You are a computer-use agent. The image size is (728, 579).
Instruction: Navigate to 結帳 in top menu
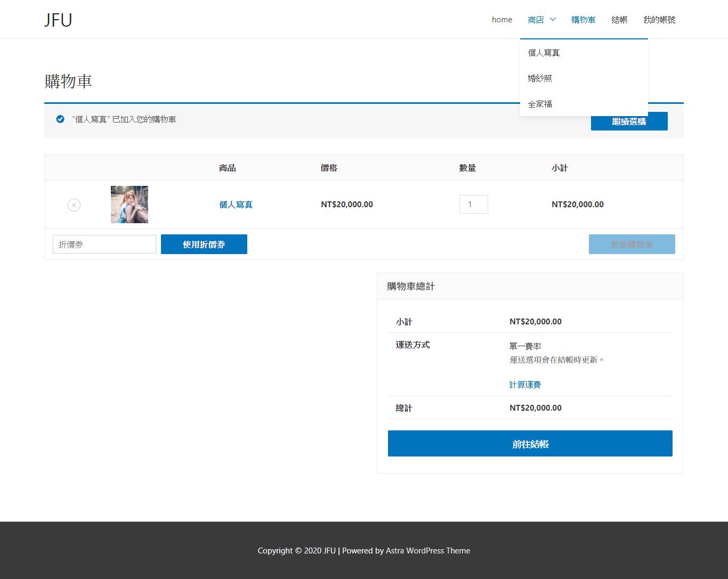(x=619, y=20)
